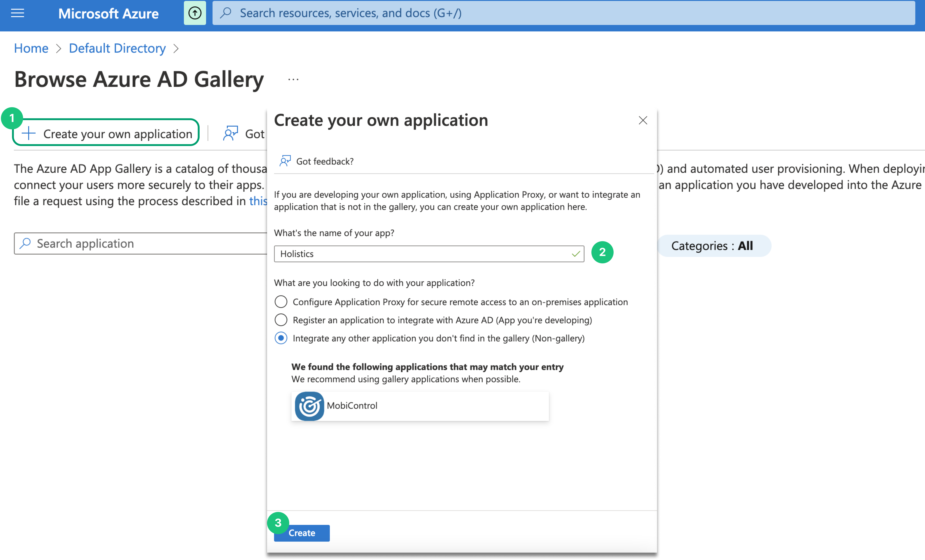Viewport: 925px width, 560px height.
Task: Click the Search application input field
Action: 141,243
